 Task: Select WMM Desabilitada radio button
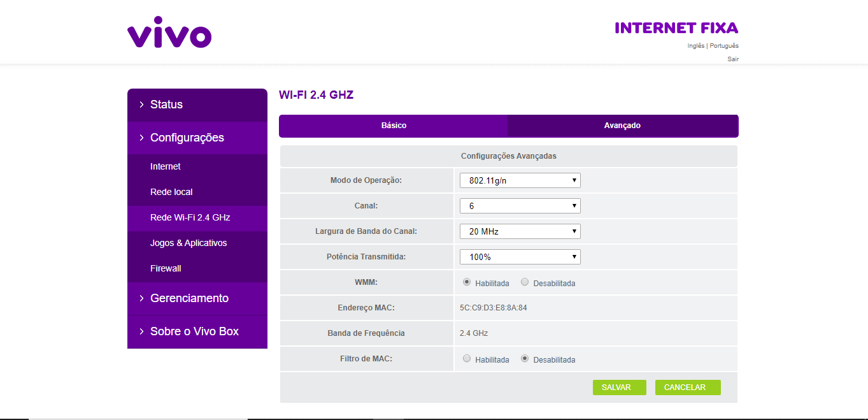pyautogui.click(x=525, y=282)
